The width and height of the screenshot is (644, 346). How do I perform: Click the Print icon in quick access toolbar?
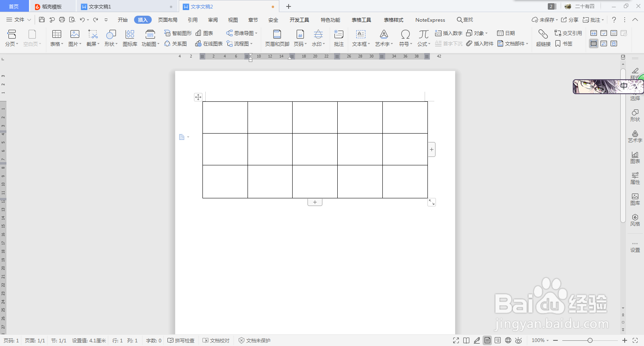62,20
